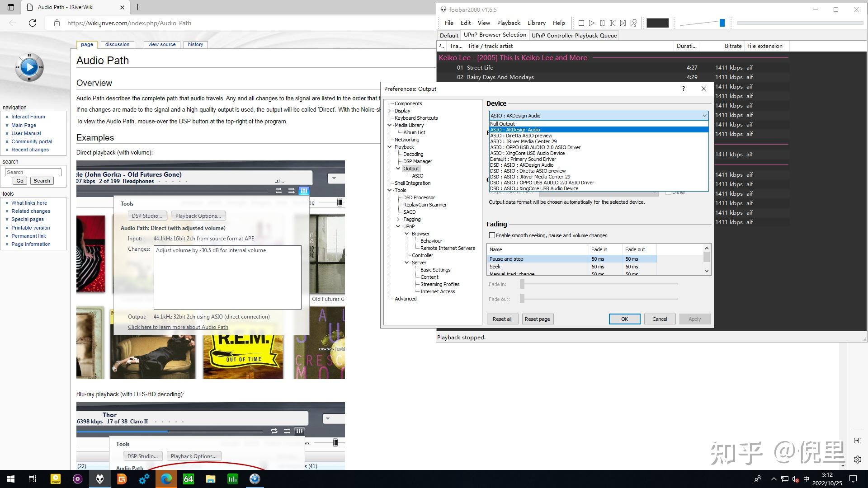This screenshot has width=868, height=488.
Task: Click the wiki Search input field
Action: (x=33, y=172)
